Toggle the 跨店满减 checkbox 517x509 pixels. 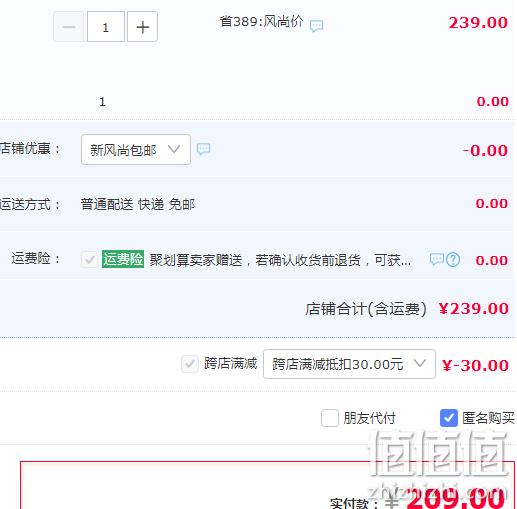(190, 364)
